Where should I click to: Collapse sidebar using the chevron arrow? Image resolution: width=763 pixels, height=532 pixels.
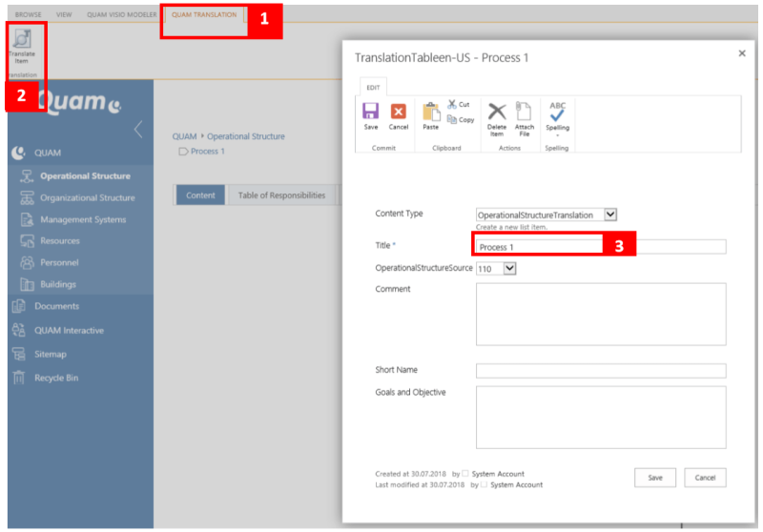(x=137, y=131)
